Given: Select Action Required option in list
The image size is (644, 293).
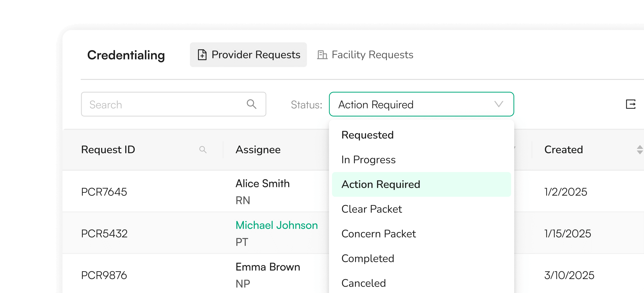Looking at the screenshot, I should pyautogui.click(x=421, y=184).
